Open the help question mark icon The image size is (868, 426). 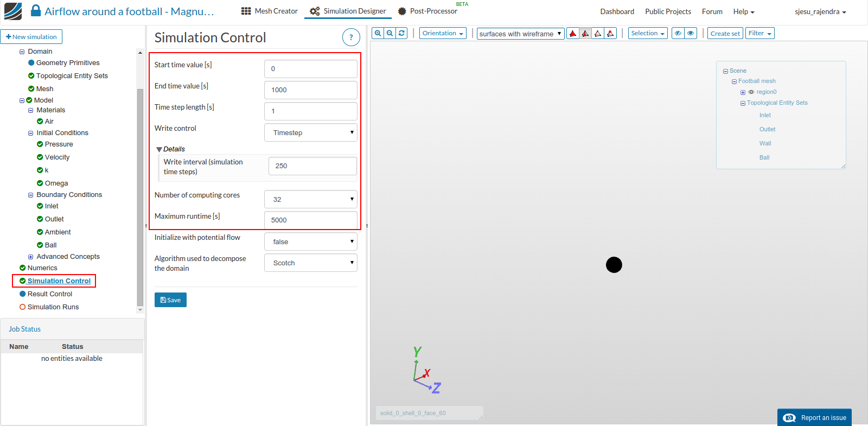click(351, 37)
